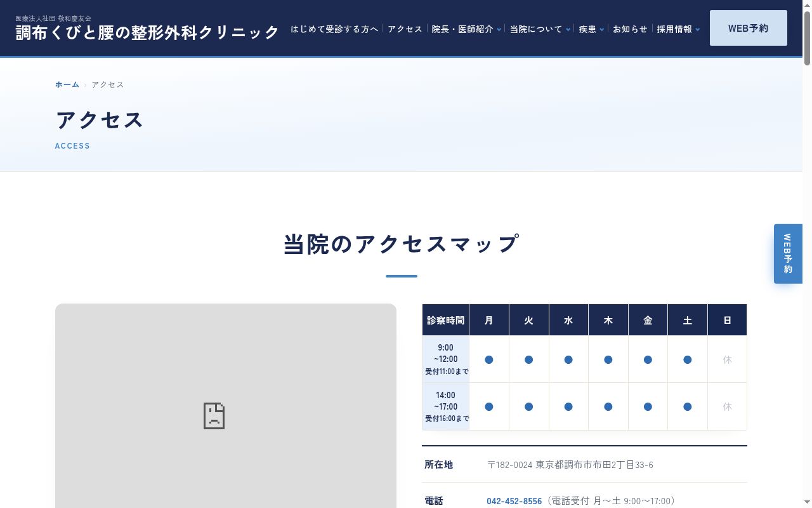Open the 疾患 dropdown menu
The width and height of the screenshot is (812, 508).
tap(591, 29)
